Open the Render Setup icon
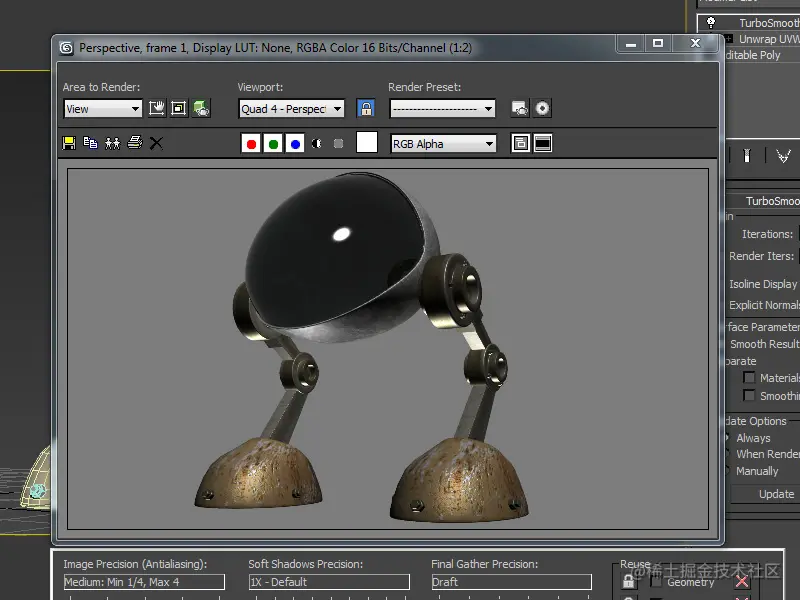The height and width of the screenshot is (600, 800). coord(519,108)
